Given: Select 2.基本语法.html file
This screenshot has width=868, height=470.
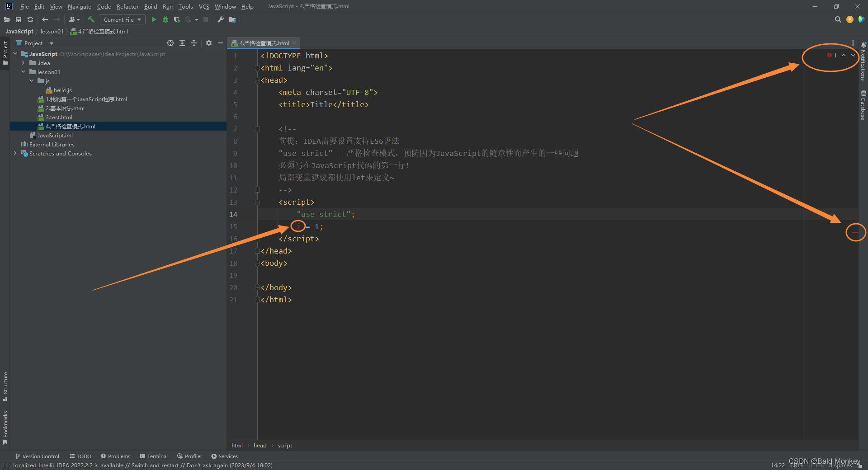Looking at the screenshot, I should coord(61,108).
